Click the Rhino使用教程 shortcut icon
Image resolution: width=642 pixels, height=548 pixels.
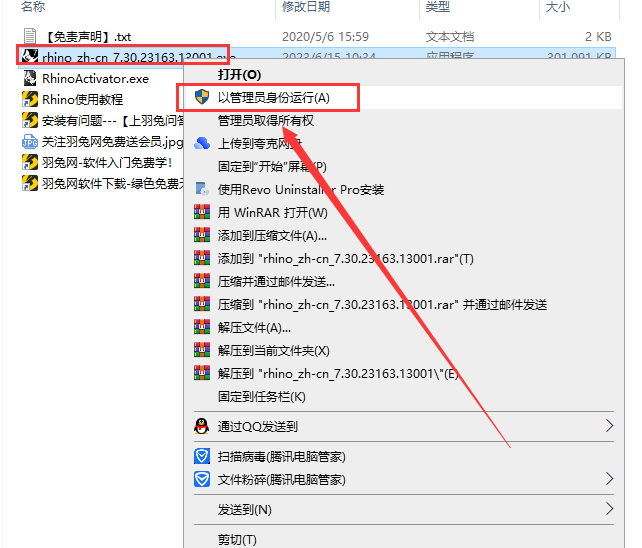30,99
